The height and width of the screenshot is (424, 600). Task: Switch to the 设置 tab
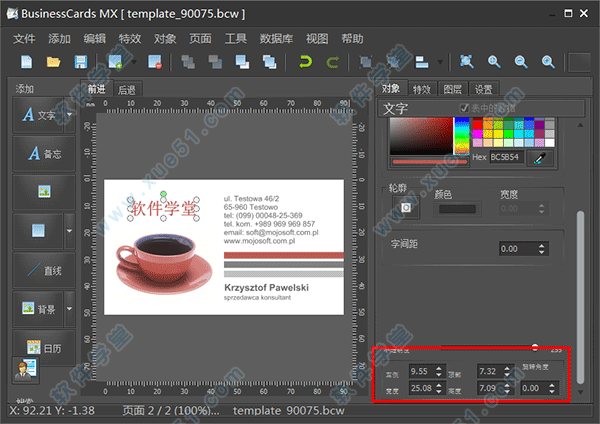484,90
